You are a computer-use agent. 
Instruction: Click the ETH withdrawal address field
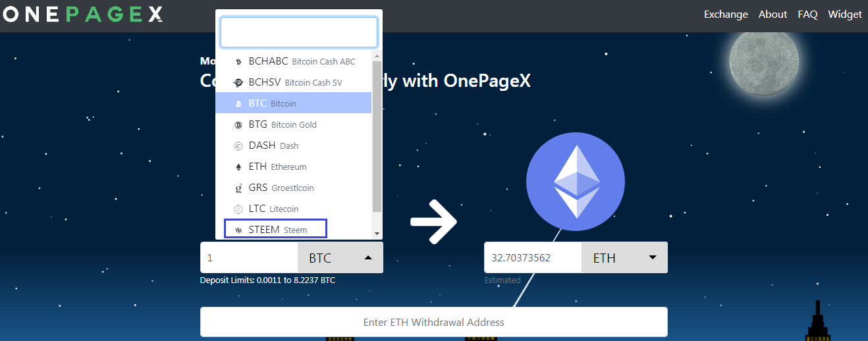433,322
